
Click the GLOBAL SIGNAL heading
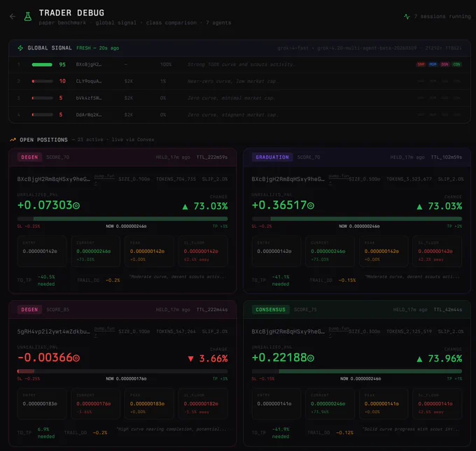pyautogui.click(x=50, y=48)
